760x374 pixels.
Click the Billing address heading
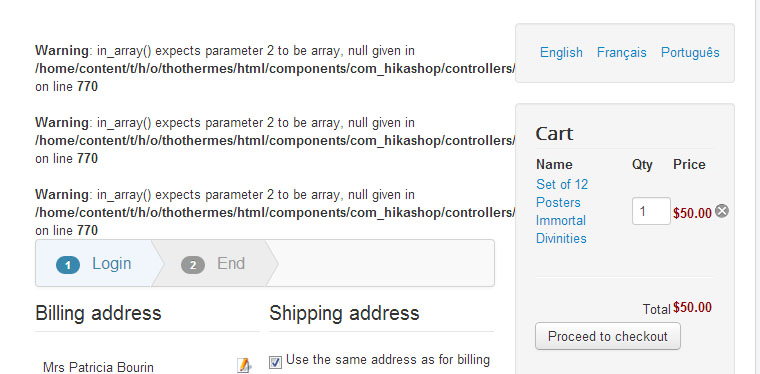98,313
